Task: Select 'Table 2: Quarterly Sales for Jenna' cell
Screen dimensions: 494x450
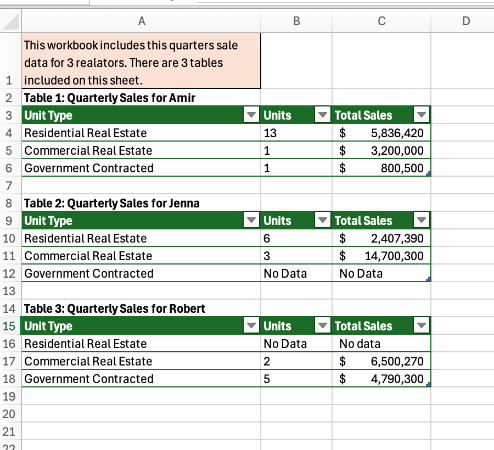Action: click(141, 203)
